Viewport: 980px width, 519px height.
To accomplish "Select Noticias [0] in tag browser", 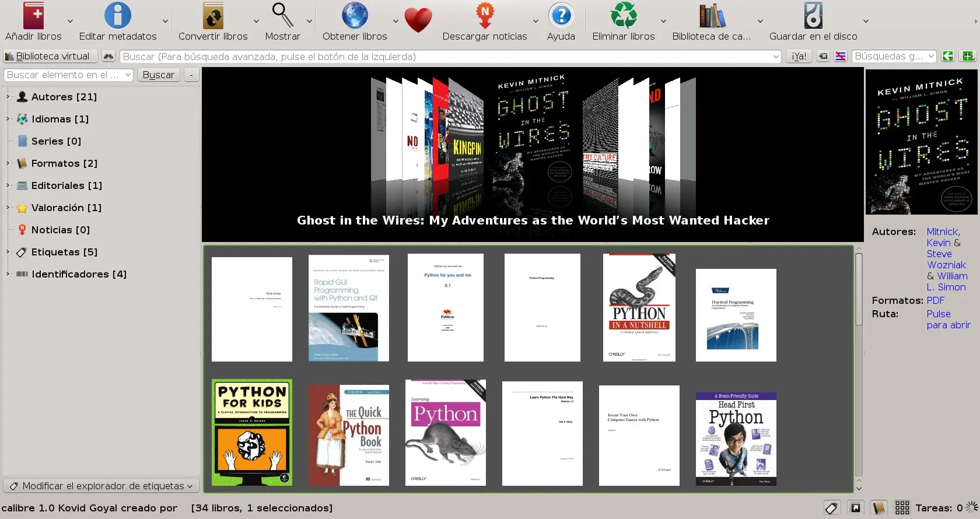I will click(x=60, y=230).
